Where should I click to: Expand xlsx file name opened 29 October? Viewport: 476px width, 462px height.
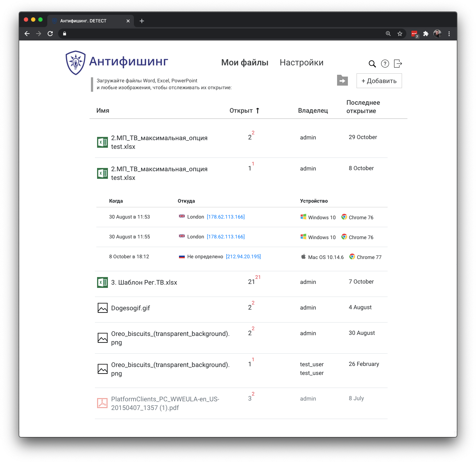click(x=159, y=142)
